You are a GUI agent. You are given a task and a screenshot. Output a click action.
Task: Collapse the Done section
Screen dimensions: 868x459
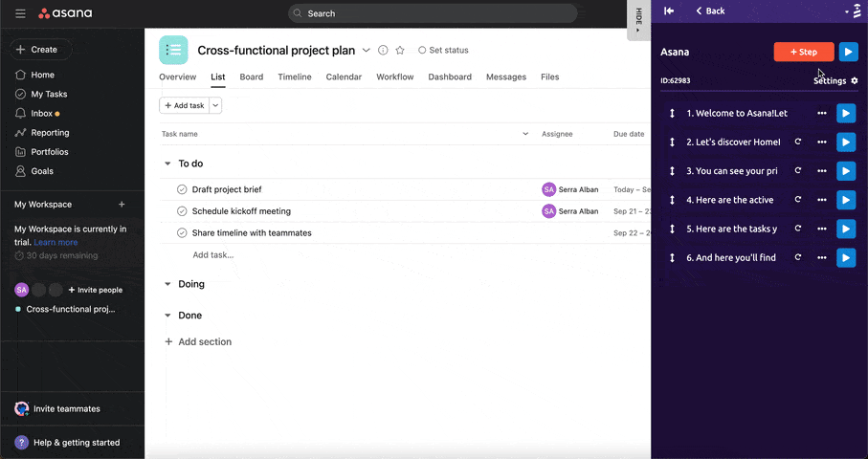tap(167, 316)
